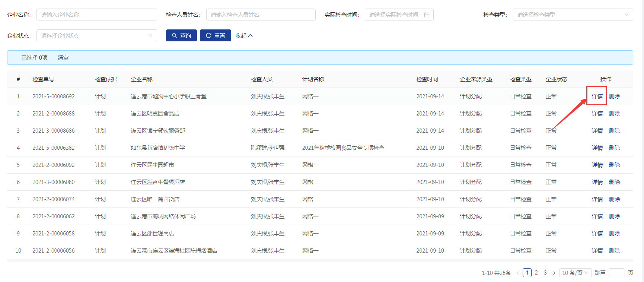This screenshot has height=282, width=644.
Task: Focus the 企业名称 input field
Action: (x=96, y=15)
